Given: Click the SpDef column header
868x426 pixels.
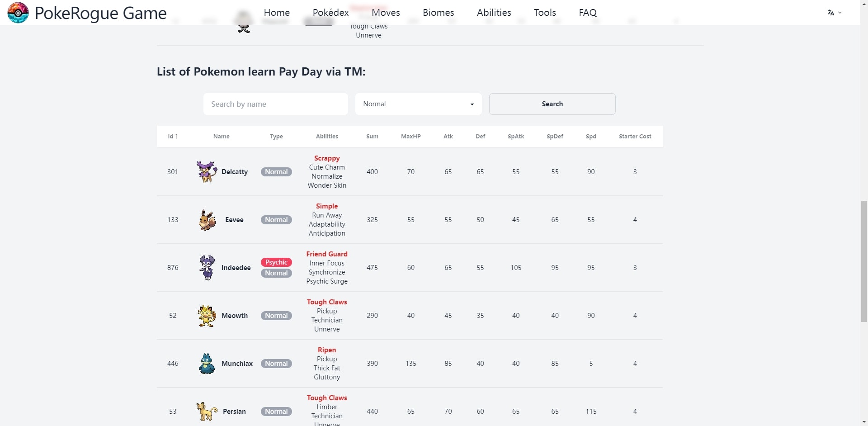Looking at the screenshot, I should [555, 137].
